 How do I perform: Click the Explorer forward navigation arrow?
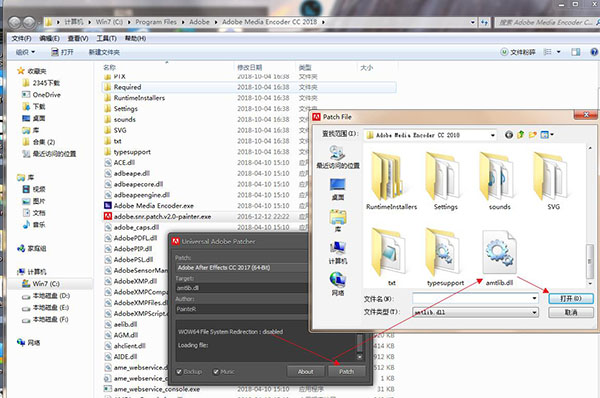[29, 22]
